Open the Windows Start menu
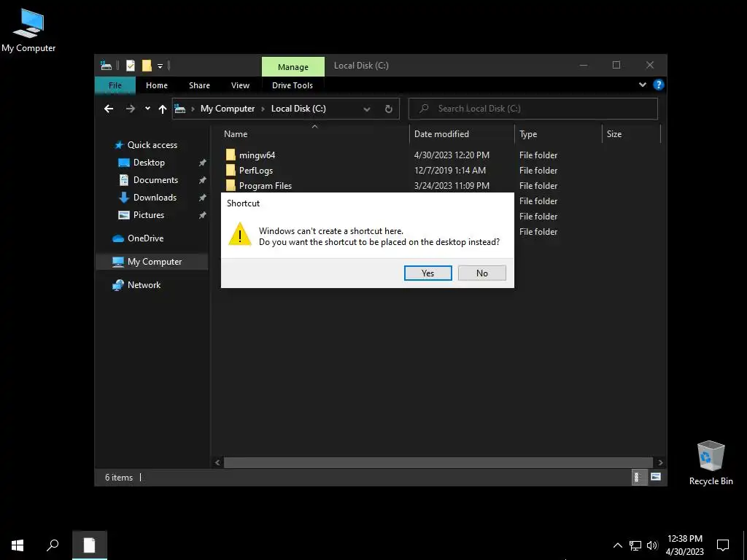This screenshot has height=560, width=747. [18, 545]
